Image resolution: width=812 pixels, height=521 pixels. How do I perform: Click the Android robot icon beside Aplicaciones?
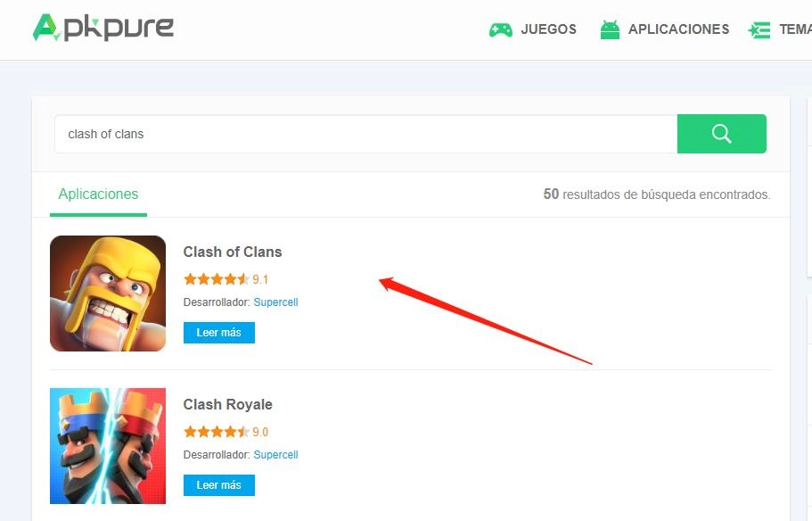pyautogui.click(x=610, y=29)
